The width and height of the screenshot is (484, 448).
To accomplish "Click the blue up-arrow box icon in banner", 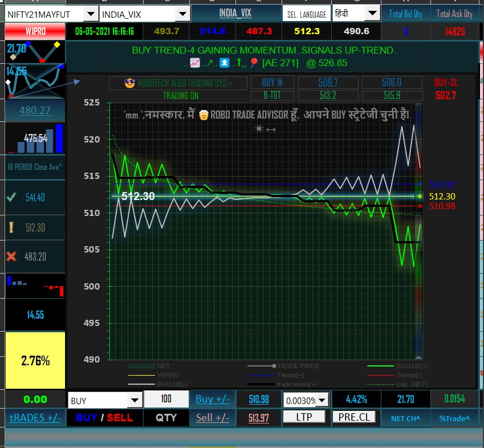I will tap(225, 63).
